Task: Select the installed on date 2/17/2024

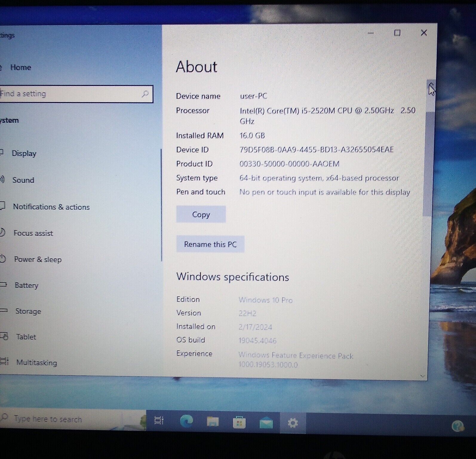Action: 255,327
